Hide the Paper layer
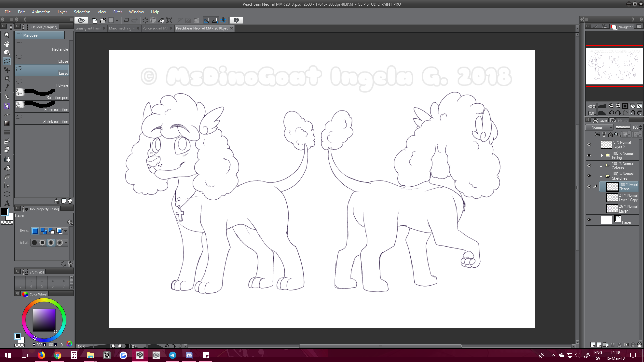Viewport: 644px width, 362px height. click(x=589, y=220)
